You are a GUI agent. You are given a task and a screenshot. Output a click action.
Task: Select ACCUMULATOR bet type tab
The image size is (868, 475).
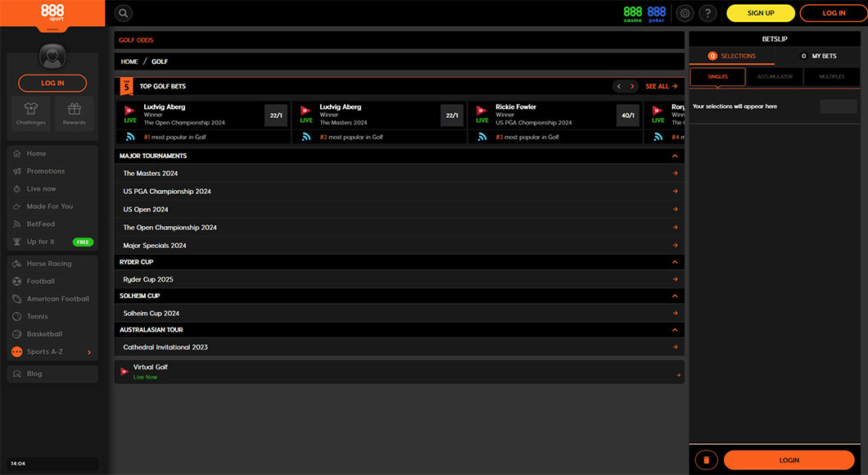pos(775,76)
